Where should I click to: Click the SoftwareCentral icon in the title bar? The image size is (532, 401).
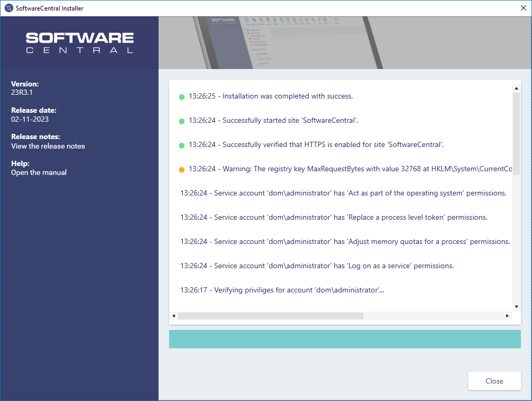pyautogui.click(x=8, y=8)
